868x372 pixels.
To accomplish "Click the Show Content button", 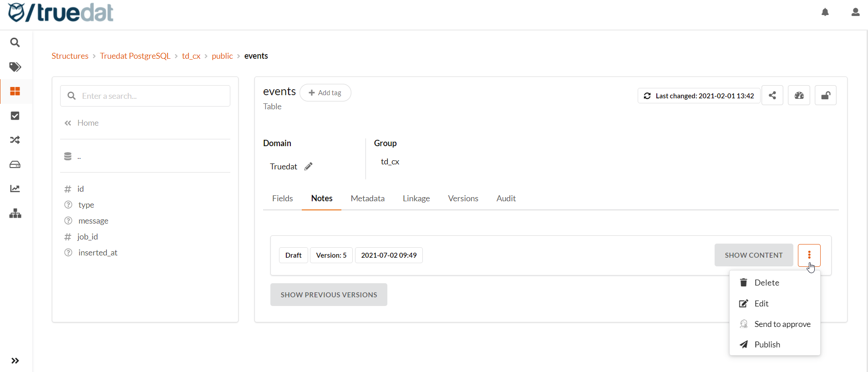I will [x=753, y=255].
